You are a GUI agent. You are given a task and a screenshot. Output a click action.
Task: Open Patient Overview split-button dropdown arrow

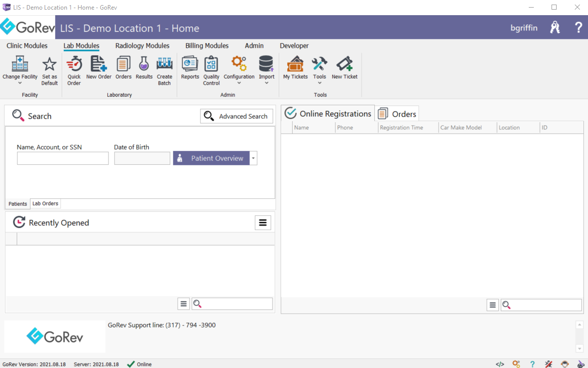(x=254, y=158)
